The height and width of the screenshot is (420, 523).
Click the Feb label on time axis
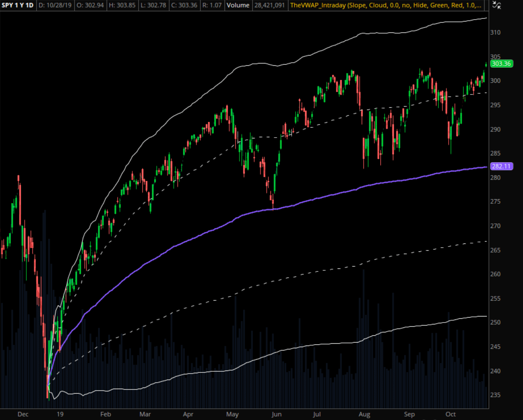pyautogui.click(x=106, y=414)
